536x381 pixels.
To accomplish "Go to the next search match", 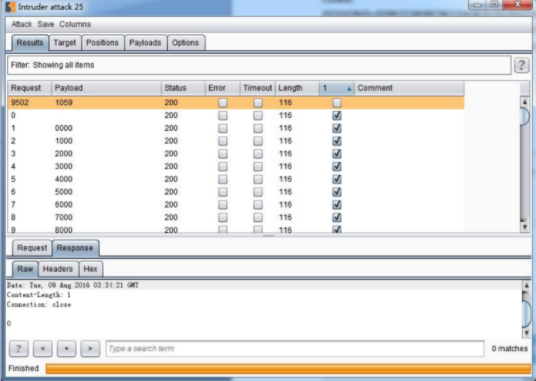I will (90, 349).
